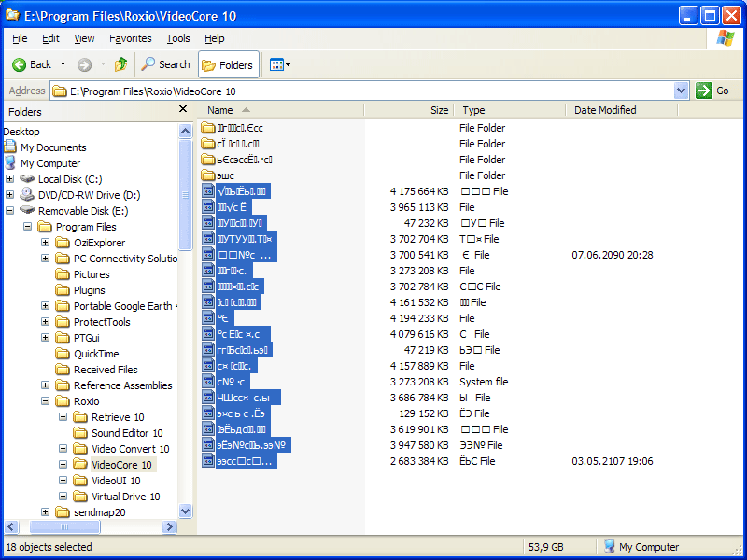The image size is (747, 560).
Task: Click the horizontal scrollbar right arrow
Action: pos(169,526)
